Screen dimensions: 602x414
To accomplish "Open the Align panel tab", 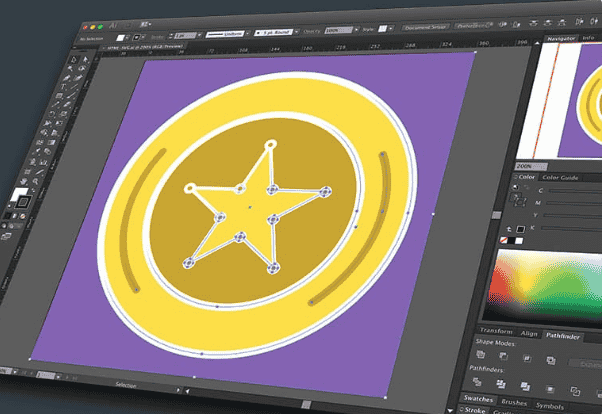I will [529, 333].
